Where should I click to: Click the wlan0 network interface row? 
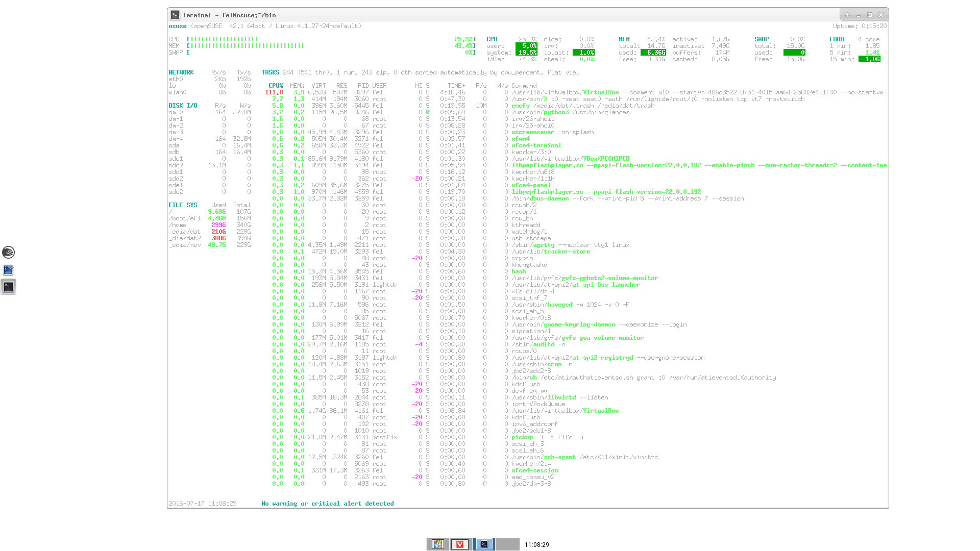[210, 92]
